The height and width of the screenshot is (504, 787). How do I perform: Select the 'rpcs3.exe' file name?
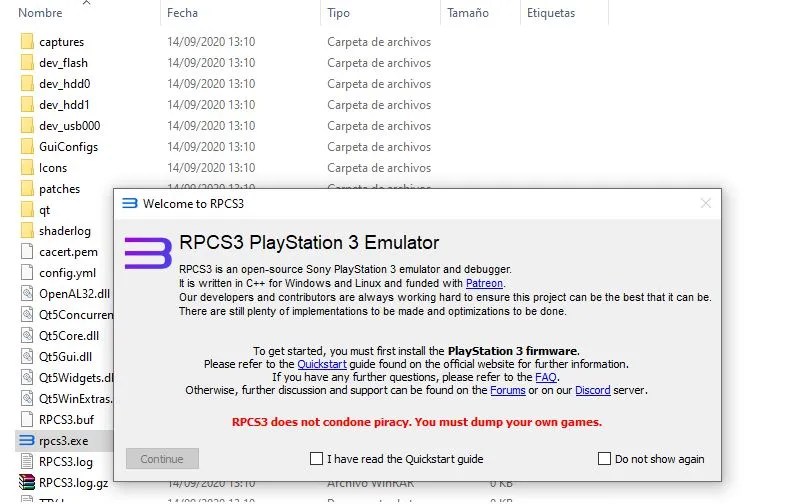pyautogui.click(x=63, y=441)
